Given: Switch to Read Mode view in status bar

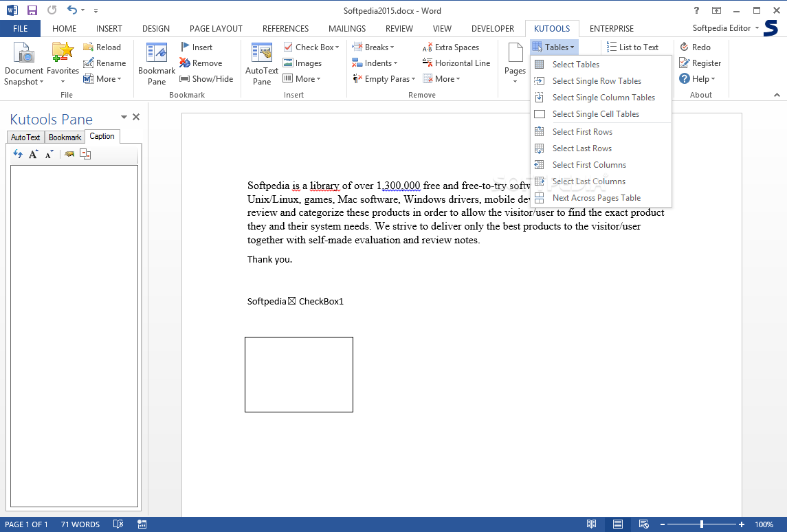Looking at the screenshot, I should 592,524.
